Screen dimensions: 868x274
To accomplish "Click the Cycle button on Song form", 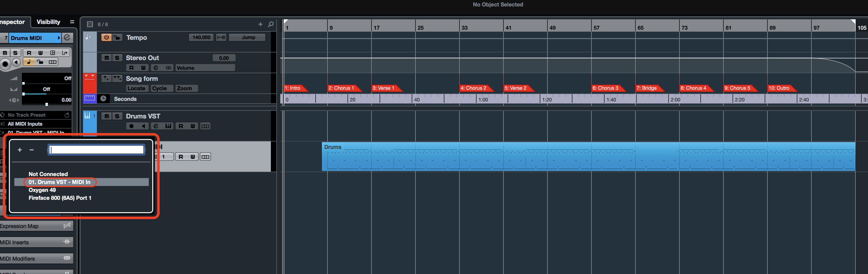I will point(159,88).
